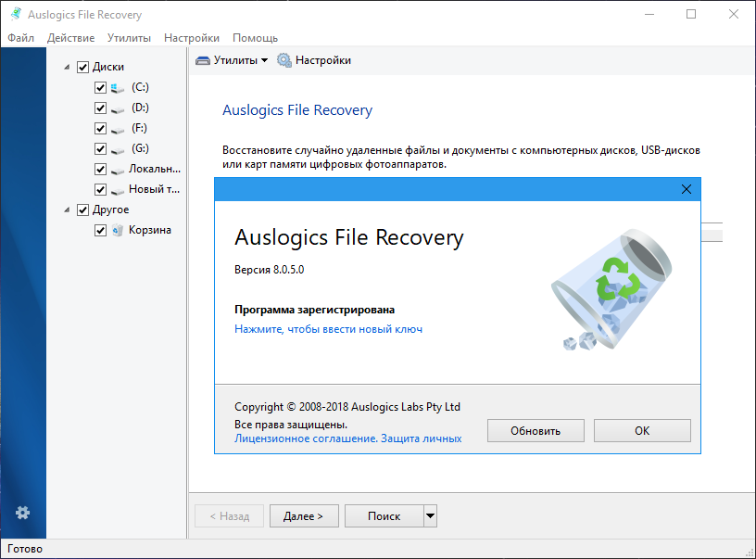Click the (G:) drive icon
756x559 pixels.
(x=117, y=150)
